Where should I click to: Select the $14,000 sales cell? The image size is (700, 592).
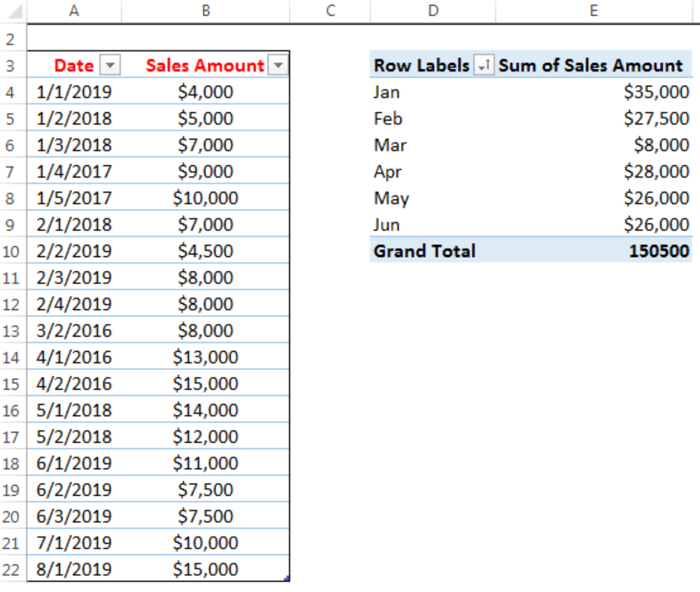pos(206,410)
